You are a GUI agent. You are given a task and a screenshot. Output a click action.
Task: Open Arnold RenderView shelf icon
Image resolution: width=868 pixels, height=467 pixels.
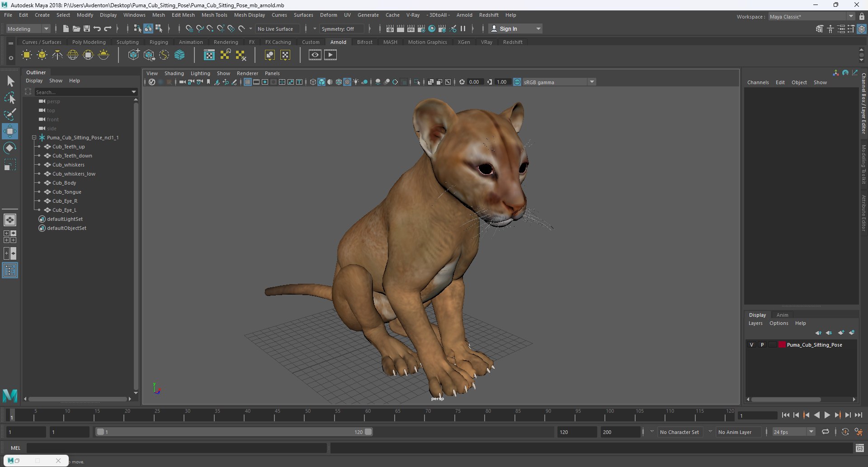click(x=315, y=55)
